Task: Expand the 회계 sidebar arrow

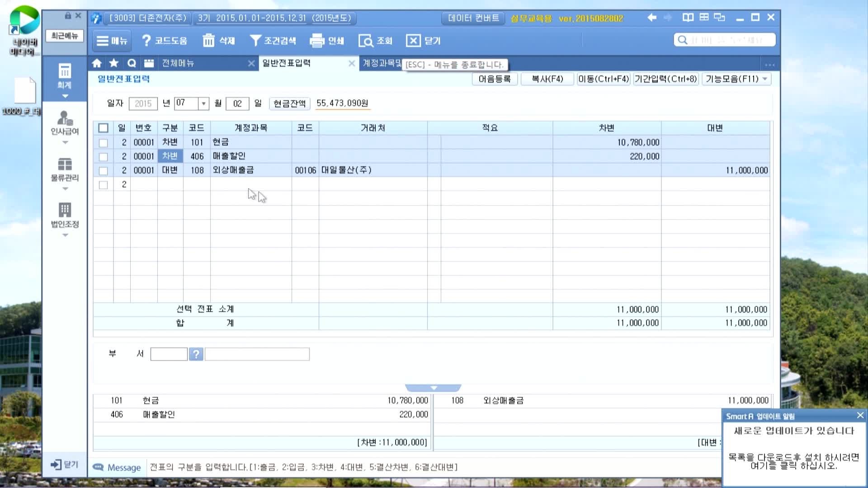Action: (65, 96)
